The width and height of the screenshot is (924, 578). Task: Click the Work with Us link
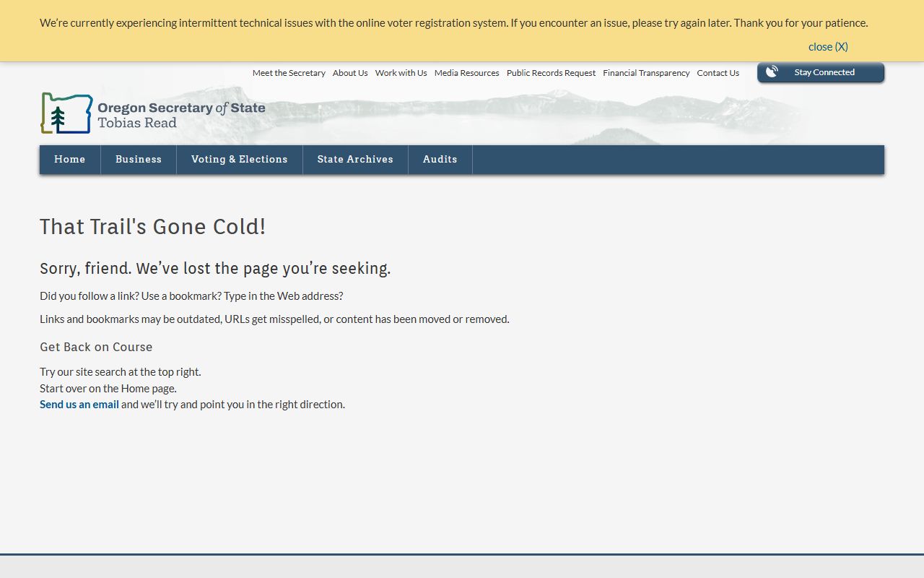401,73
